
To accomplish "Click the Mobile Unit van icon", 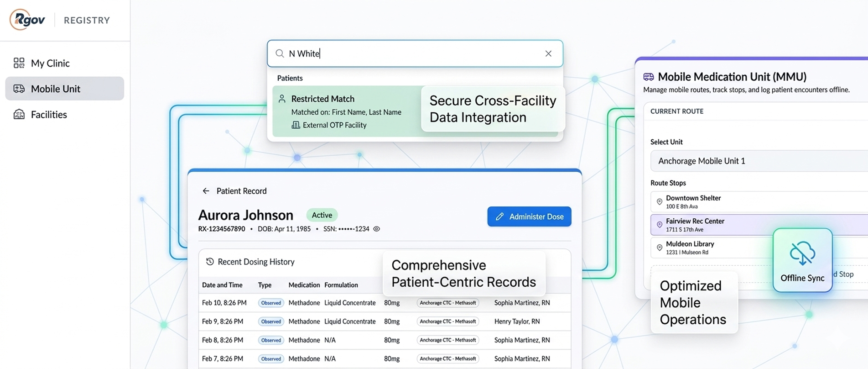I will pyautogui.click(x=19, y=89).
